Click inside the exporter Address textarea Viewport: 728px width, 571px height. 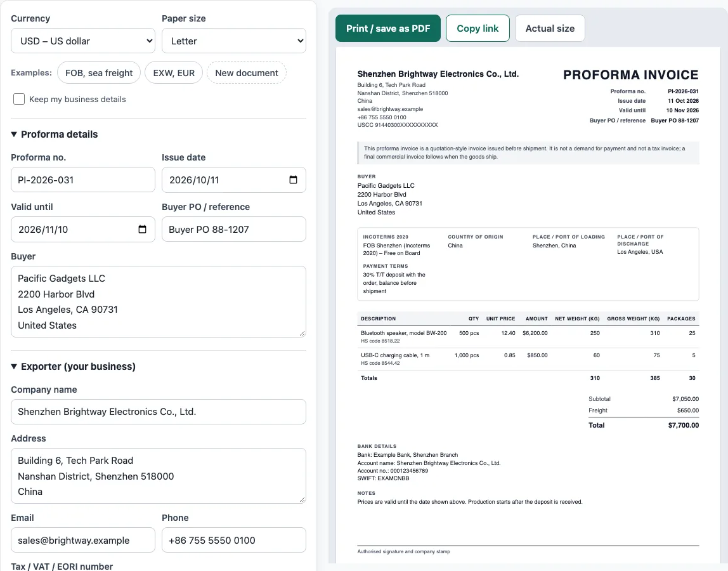(159, 476)
